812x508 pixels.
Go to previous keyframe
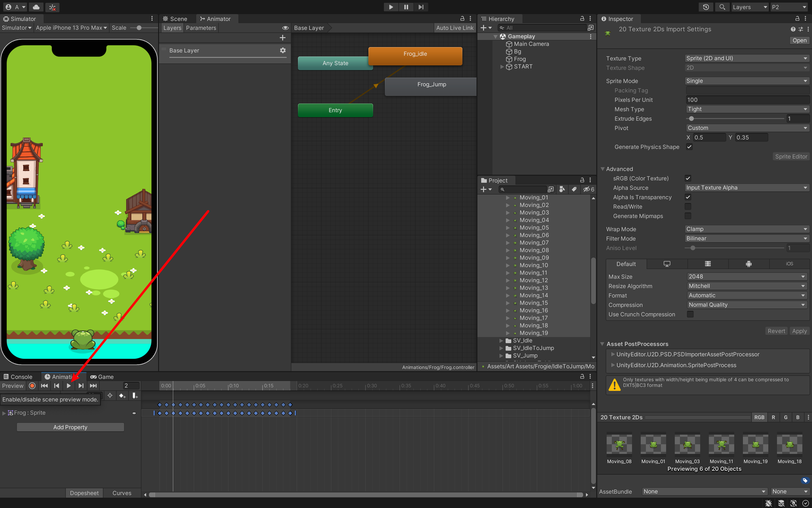coord(56,386)
